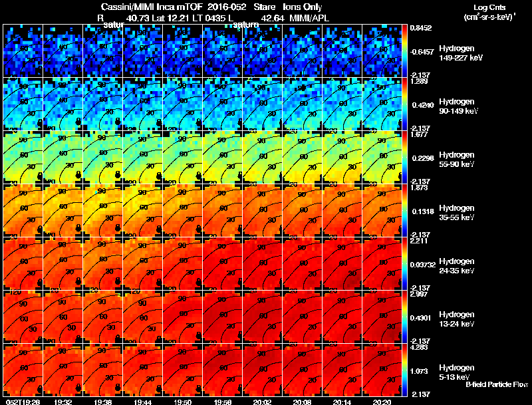Click the '19:56' time label
Image resolution: width=532 pixels, height=405 pixels.
223,402
